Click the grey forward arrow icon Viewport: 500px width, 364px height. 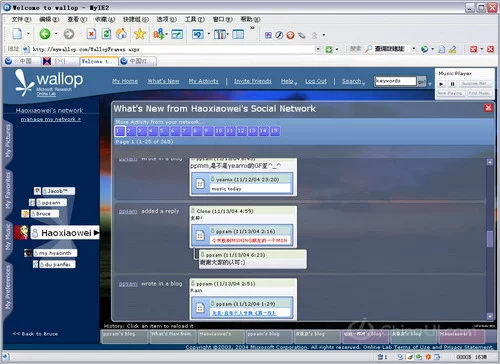(69, 34)
